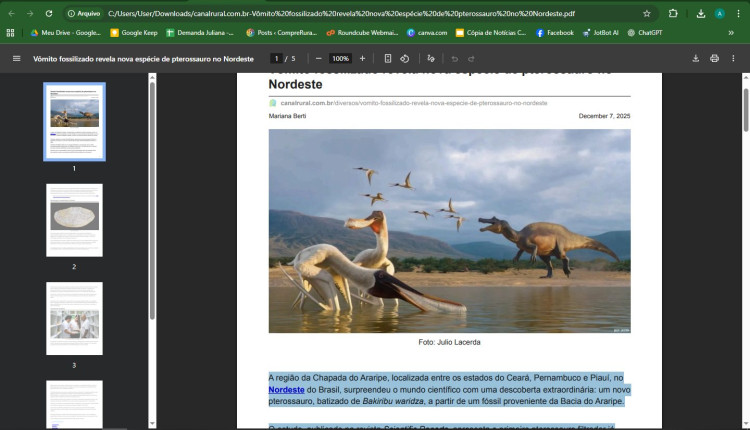750x430 pixels.
Task: Open PDF viewer more actions menu
Action: (734, 59)
